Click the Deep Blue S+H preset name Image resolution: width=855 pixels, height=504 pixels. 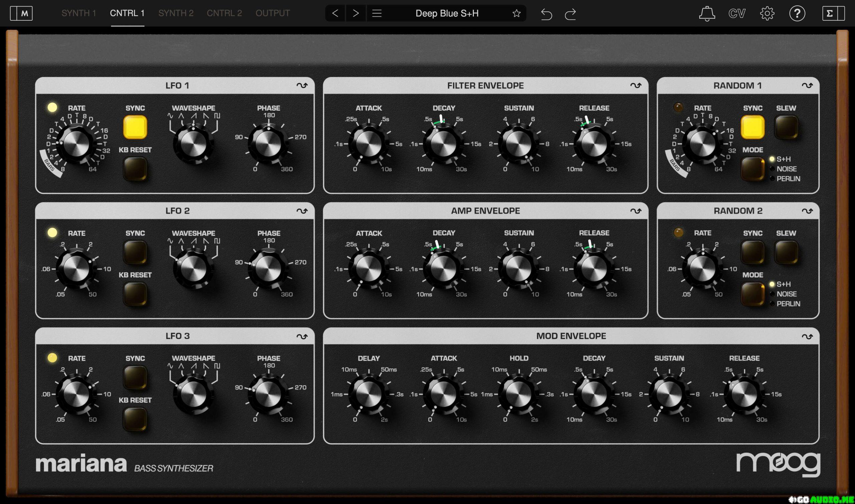pos(447,13)
